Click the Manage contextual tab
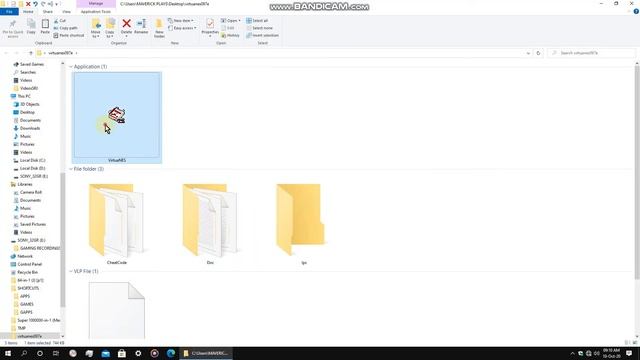This screenshot has height=360, width=640. click(96, 4)
